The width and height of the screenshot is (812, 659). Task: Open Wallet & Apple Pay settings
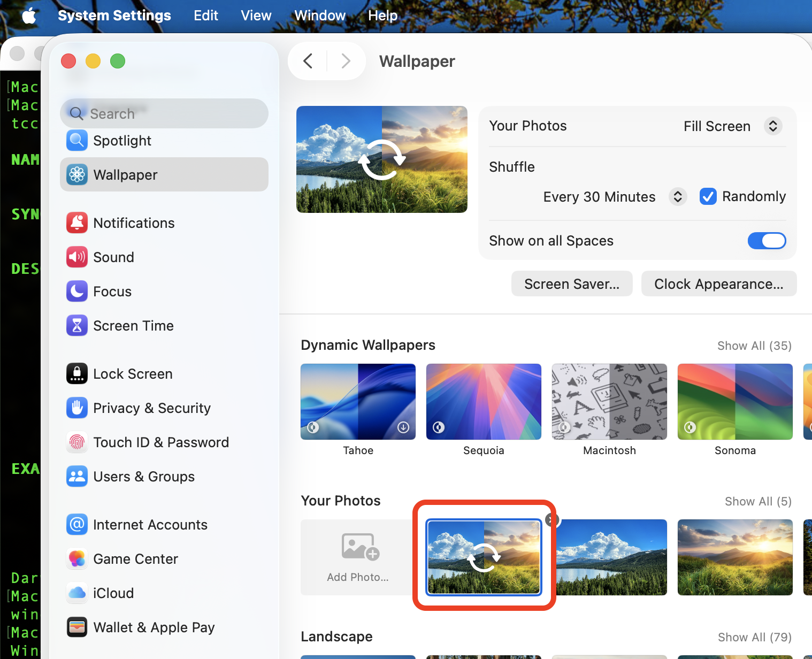(x=164, y=627)
